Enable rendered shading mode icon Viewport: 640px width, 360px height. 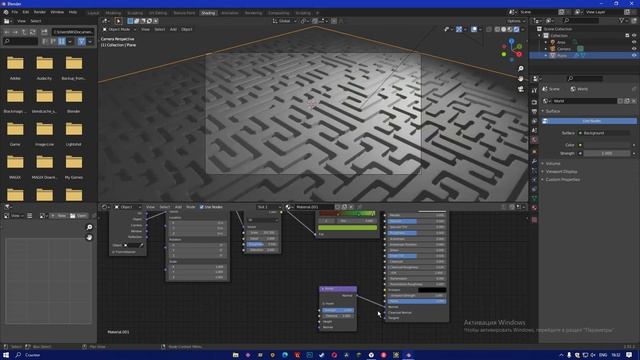[x=516, y=29]
